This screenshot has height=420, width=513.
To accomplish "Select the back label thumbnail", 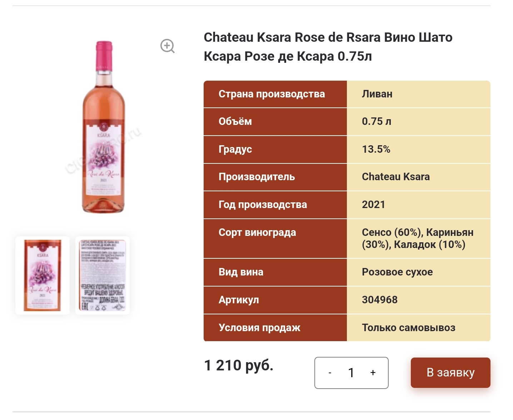I will [102, 275].
